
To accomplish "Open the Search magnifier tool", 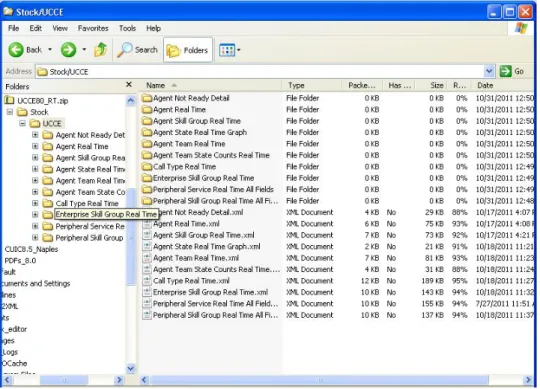I will [x=137, y=50].
